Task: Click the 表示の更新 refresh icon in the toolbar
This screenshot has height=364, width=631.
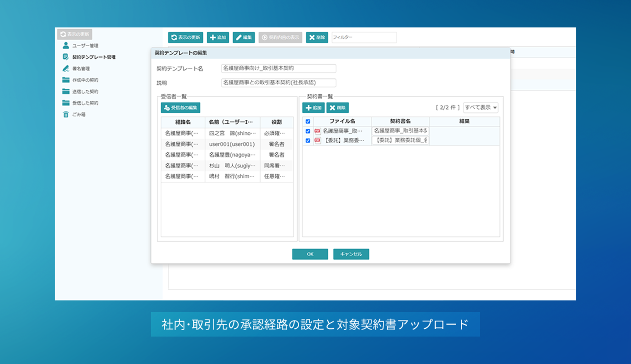Action: tap(173, 38)
